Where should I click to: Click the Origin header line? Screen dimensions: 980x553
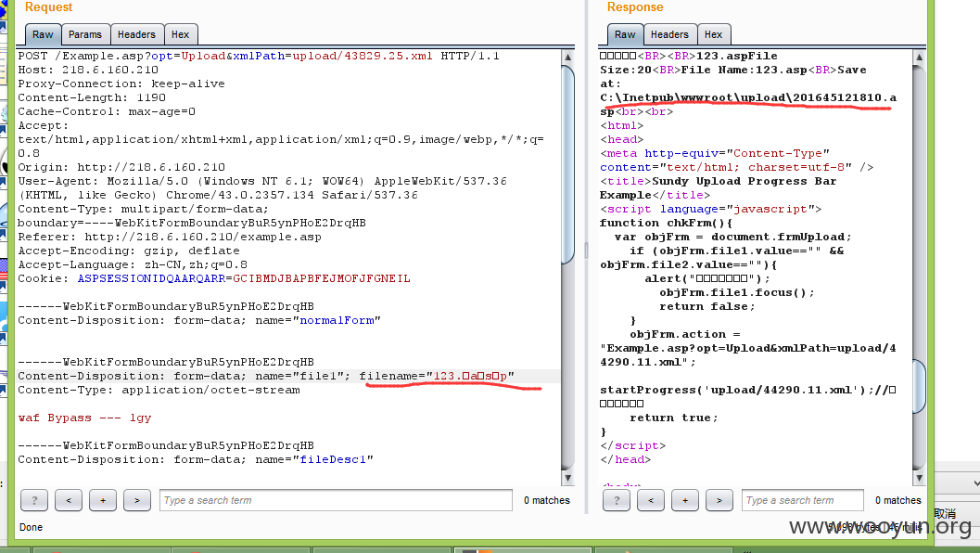121,168
